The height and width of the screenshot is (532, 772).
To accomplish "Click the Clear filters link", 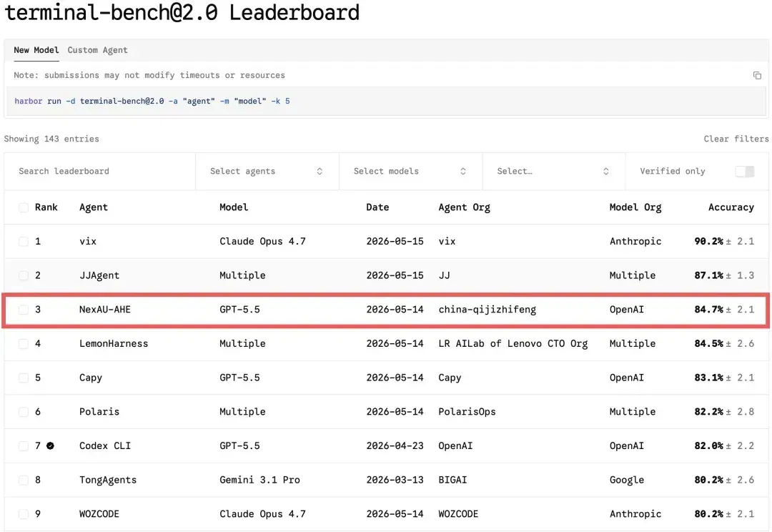I will point(736,139).
